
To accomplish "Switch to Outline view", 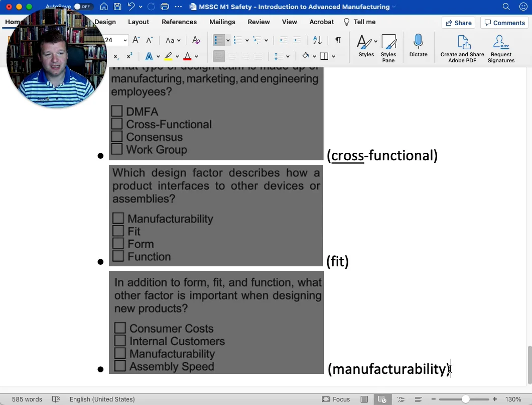I will pos(401,399).
